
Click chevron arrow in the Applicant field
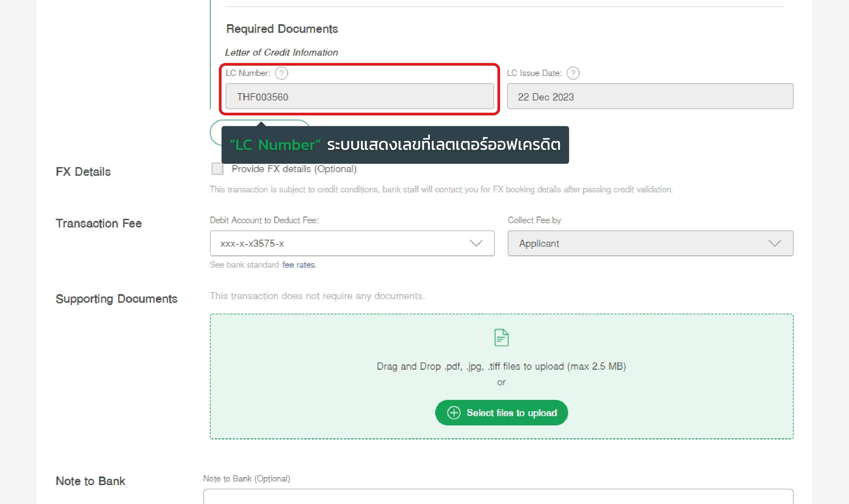click(775, 243)
